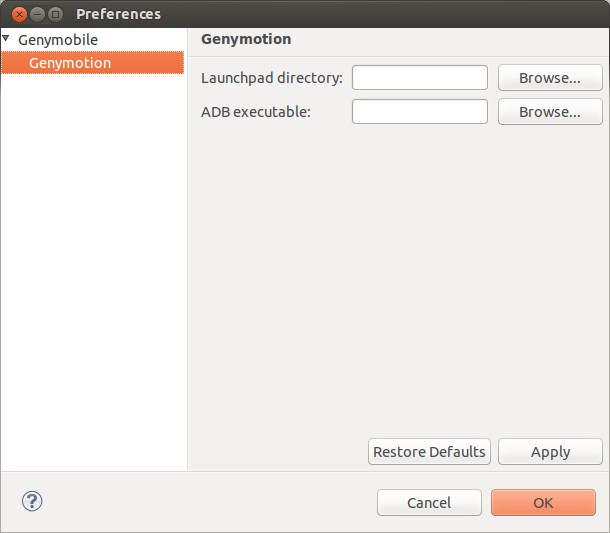Screen dimensions: 610x533
Task: Click the Genymotion page heading
Action: click(246, 40)
